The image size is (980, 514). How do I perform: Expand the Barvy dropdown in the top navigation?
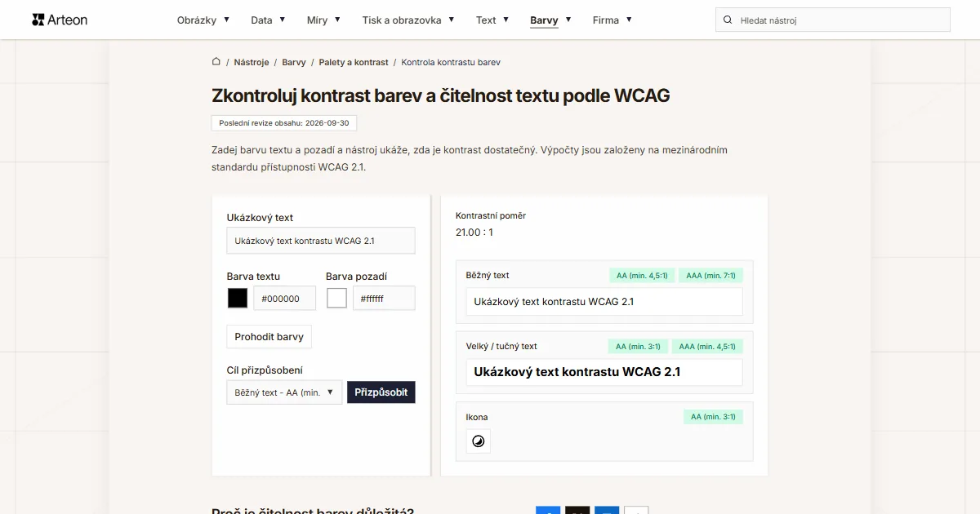550,20
